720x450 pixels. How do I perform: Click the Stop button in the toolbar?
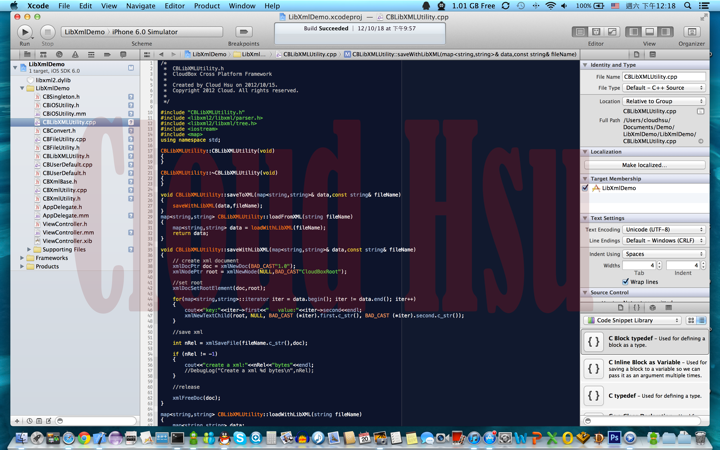(x=47, y=32)
